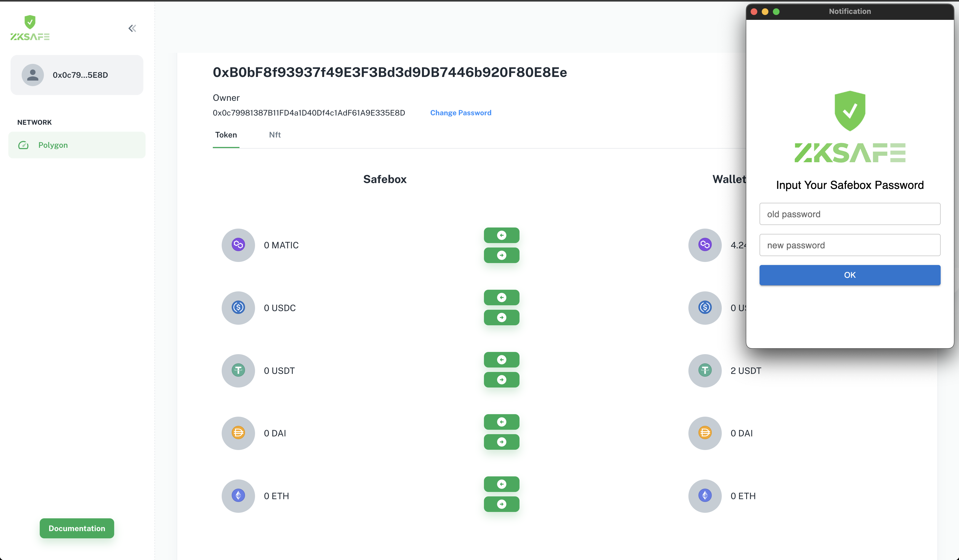Viewport: 959px width, 560px height.
Task: Click the Change Password link
Action: (x=461, y=112)
